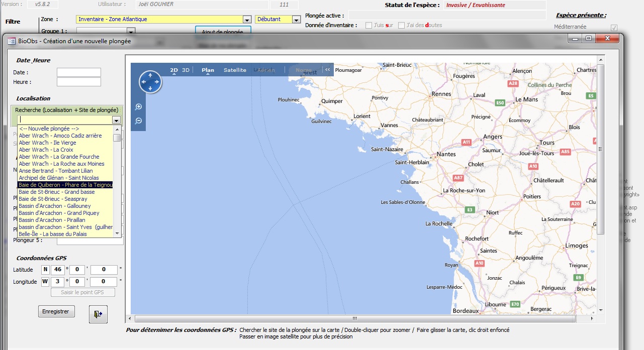Check the "J'uis sur" checkbox
This screenshot has width=644, height=350.
[369, 25]
